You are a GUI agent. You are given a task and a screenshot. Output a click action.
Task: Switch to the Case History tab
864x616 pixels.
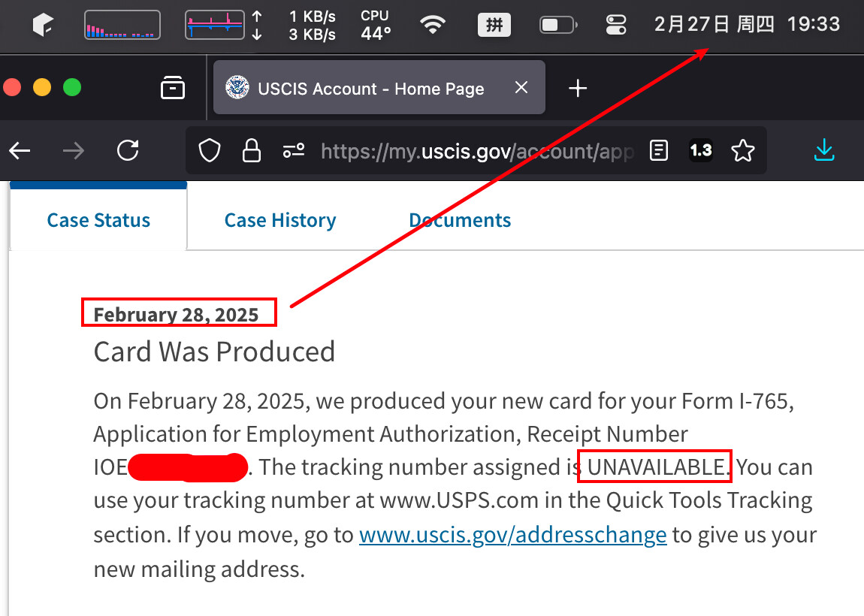coord(279,220)
